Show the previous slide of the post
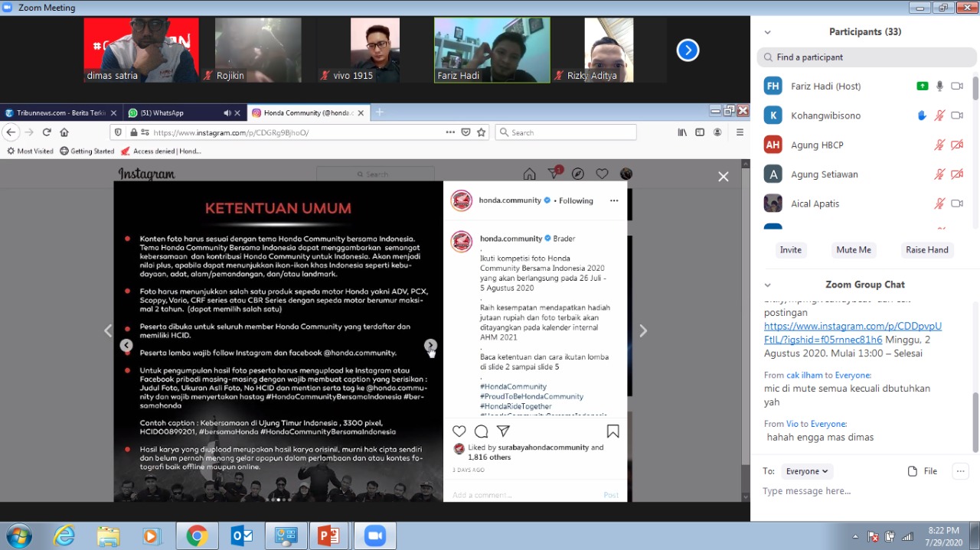Image resolution: width=980 pixels, height=550 pixels. (x=126, y=346)
